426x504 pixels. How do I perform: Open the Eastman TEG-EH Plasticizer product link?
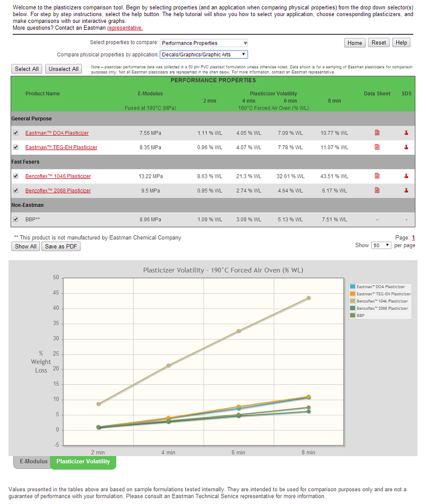coord(61,147)
